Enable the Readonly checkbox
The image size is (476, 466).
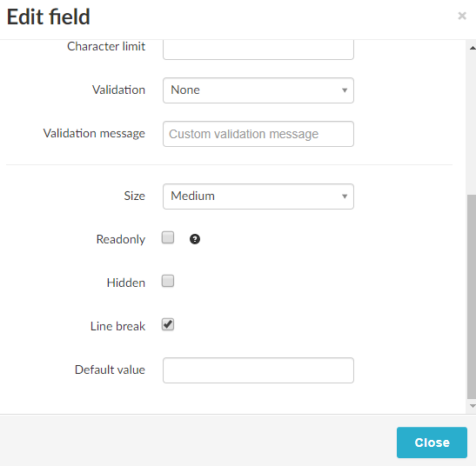pyautogui.click(x=168, y=237)
